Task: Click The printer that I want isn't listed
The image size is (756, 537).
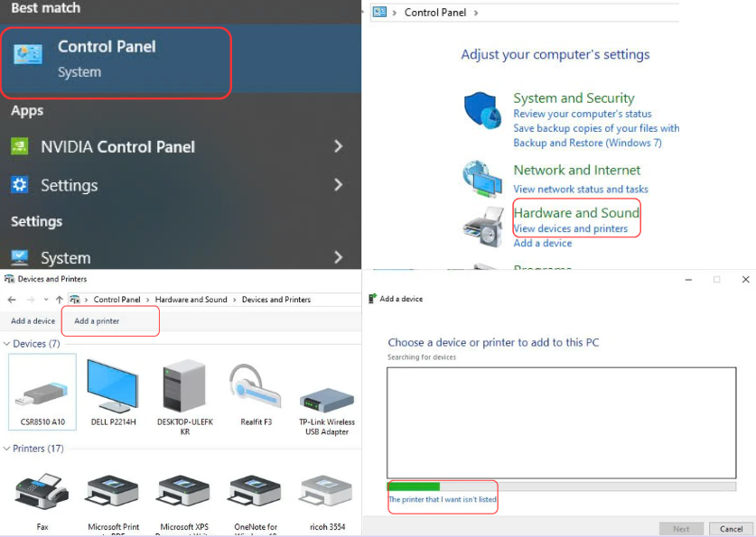Action: tap(443, 499)
